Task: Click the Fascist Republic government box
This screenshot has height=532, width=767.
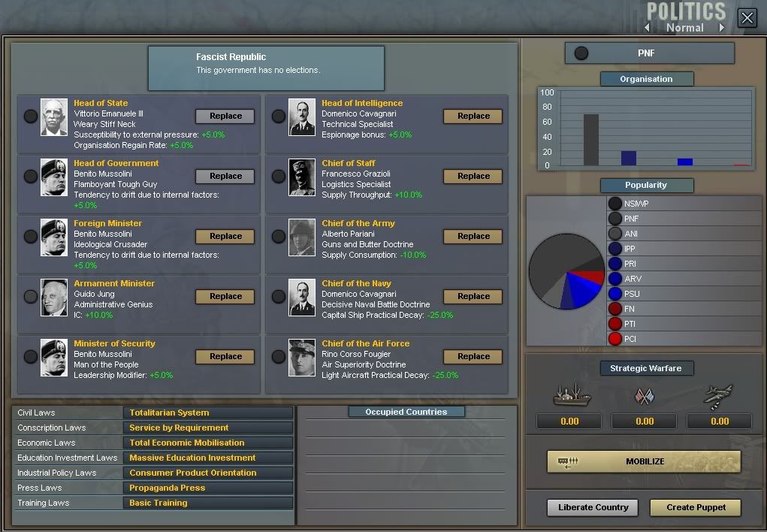Action: [x=266, y=68]
